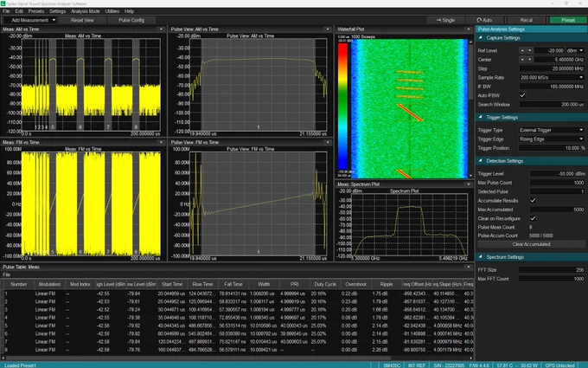Viewport: 588px width, 368px height.
Task: Close the Meas: Spectrum Plot panel
Action: [x=468, y=184]
